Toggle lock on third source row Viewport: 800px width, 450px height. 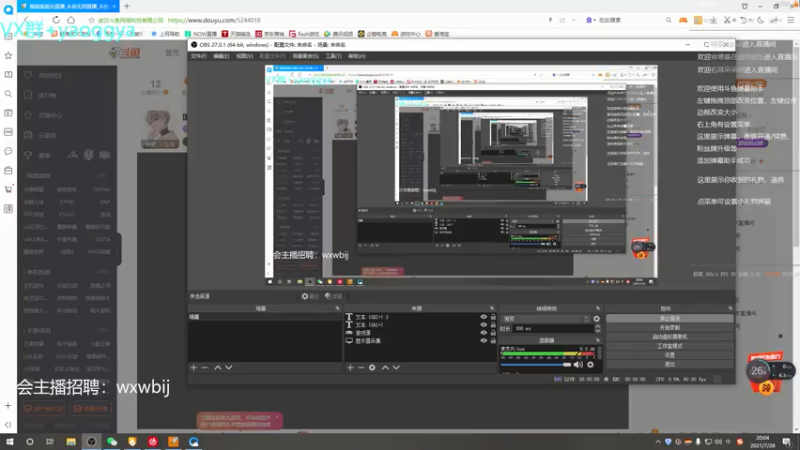[x=493, y=333]
